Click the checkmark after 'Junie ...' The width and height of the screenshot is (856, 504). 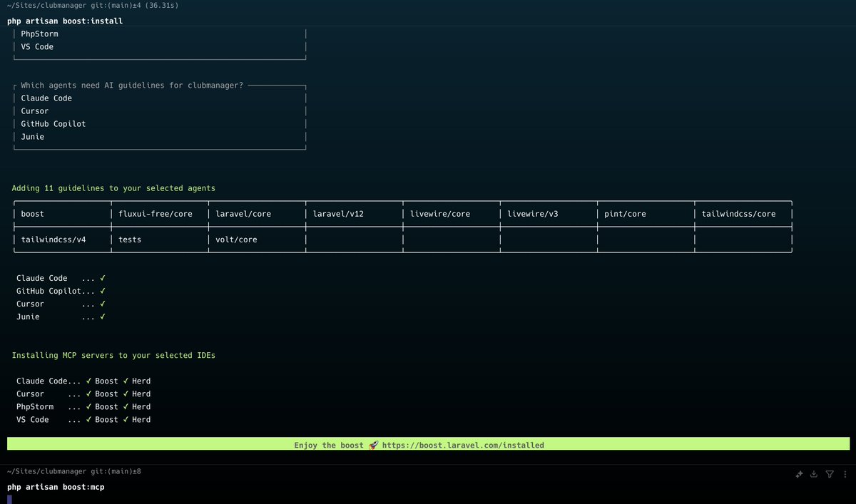(x=103, y=317)
